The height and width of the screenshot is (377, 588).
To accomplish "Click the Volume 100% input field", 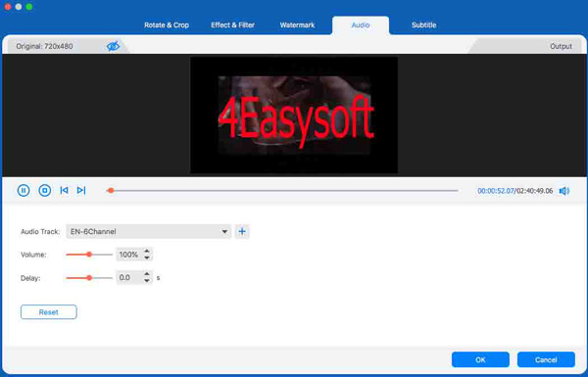I will pos(129,255).
